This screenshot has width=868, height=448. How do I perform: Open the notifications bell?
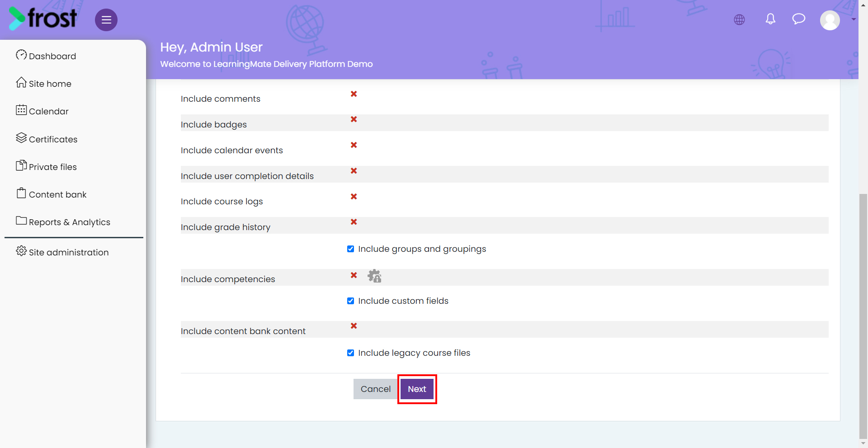770,19
